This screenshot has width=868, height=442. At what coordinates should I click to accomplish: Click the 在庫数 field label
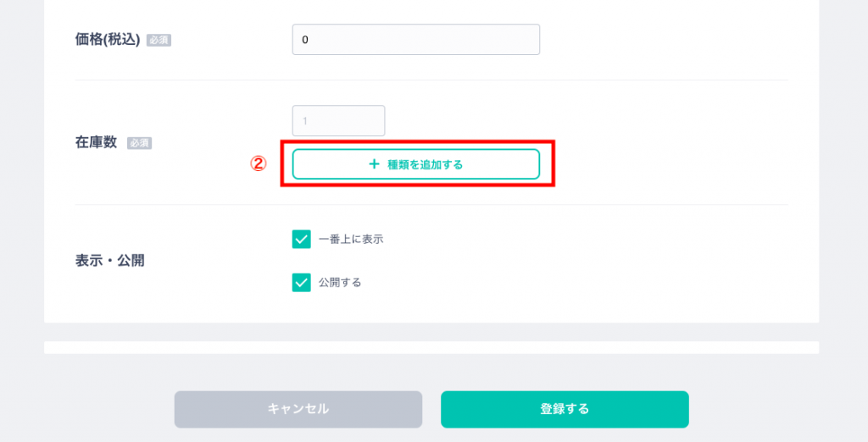tap(96, 142)
